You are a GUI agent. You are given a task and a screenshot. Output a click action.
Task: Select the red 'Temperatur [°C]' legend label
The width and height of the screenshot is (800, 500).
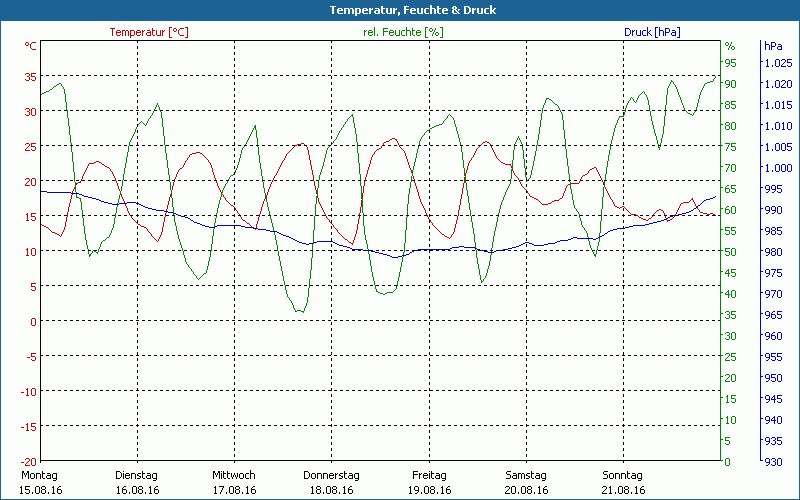coord(149,32)
